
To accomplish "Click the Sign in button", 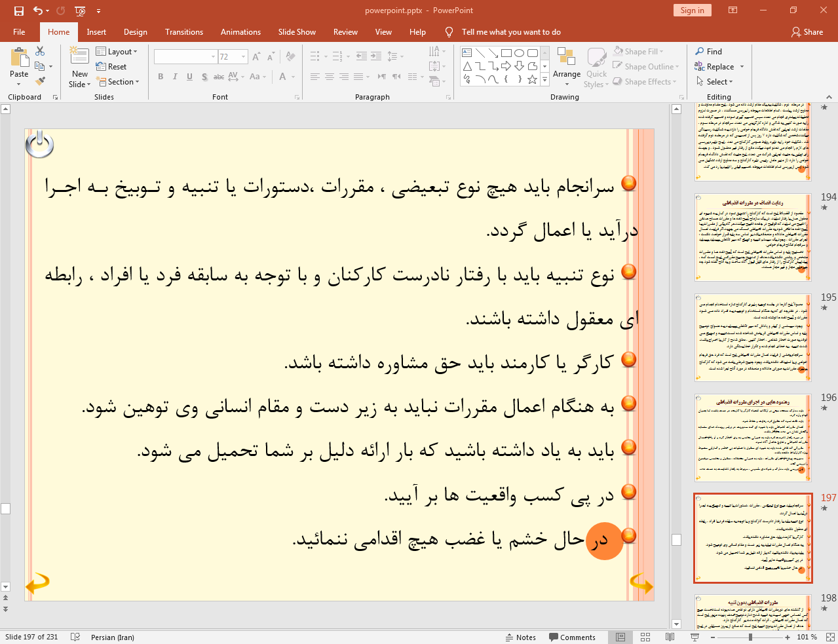I will (692, 10).
